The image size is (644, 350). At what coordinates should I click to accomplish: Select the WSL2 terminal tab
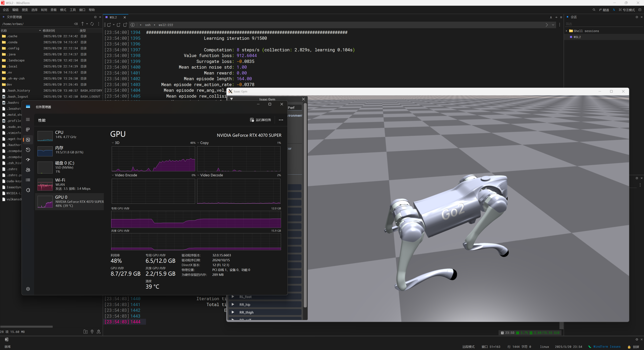pos(113,17)
